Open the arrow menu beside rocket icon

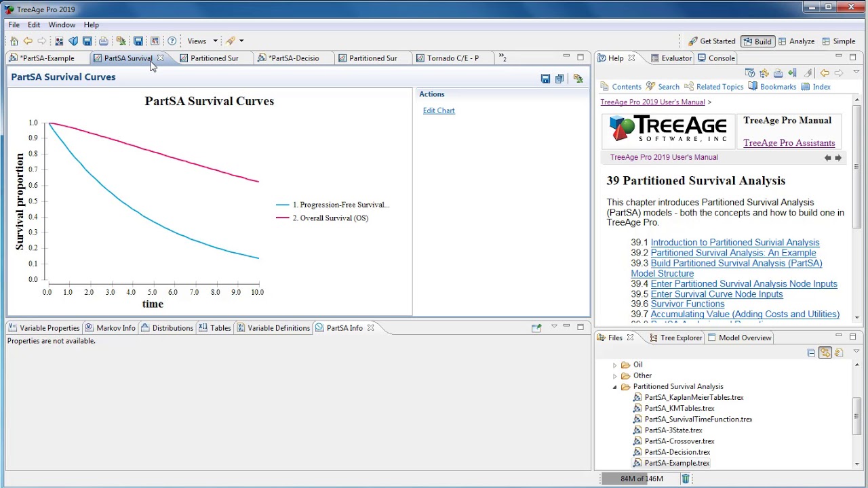pyautogui.click(x=241, y=41)
